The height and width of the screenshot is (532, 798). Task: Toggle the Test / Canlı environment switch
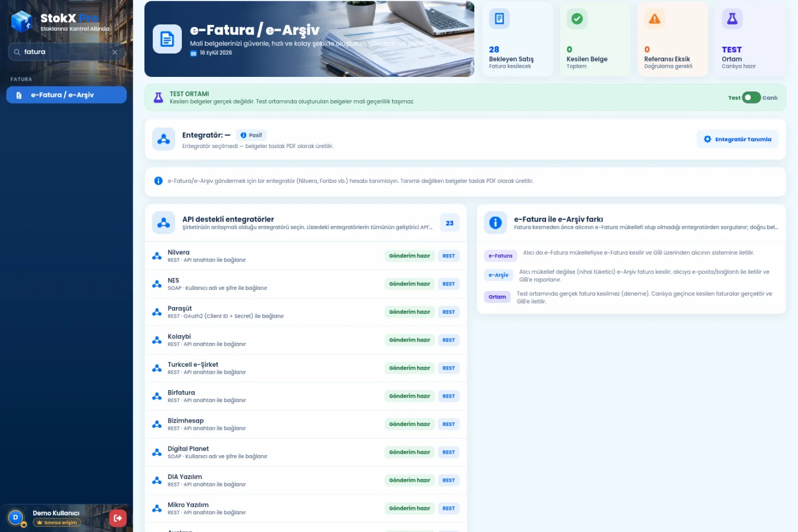tap(751, 97)
